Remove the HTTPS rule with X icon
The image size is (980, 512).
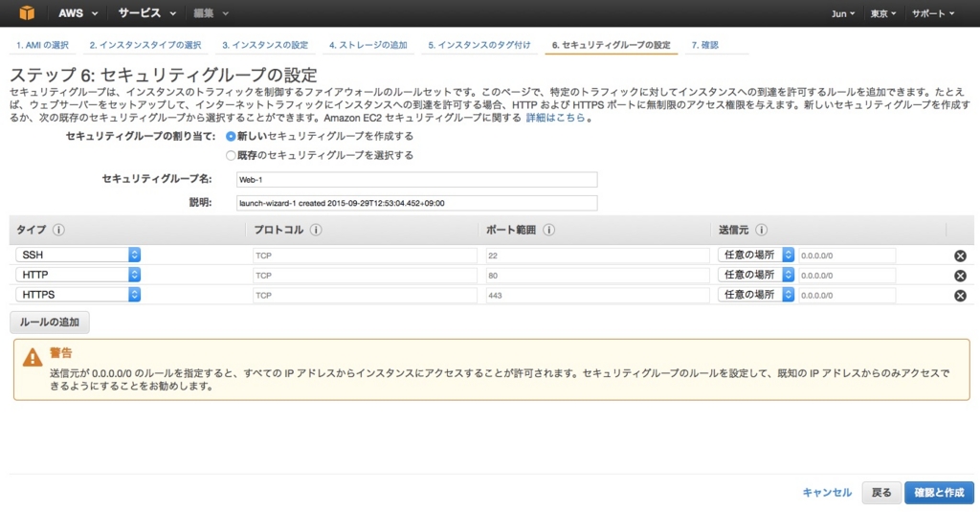click(960, 296)
